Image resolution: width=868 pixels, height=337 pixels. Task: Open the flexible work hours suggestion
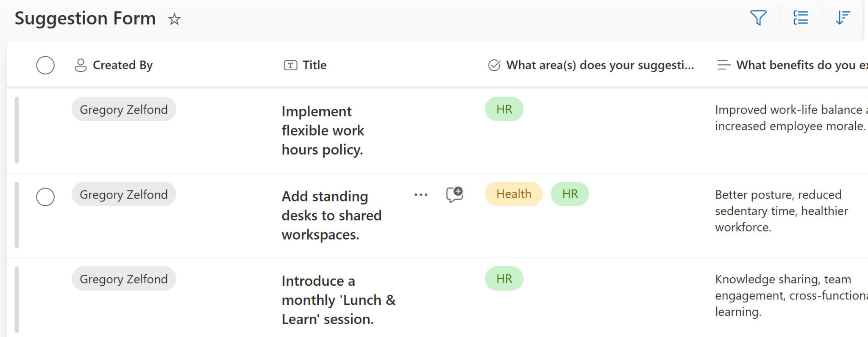323,130
